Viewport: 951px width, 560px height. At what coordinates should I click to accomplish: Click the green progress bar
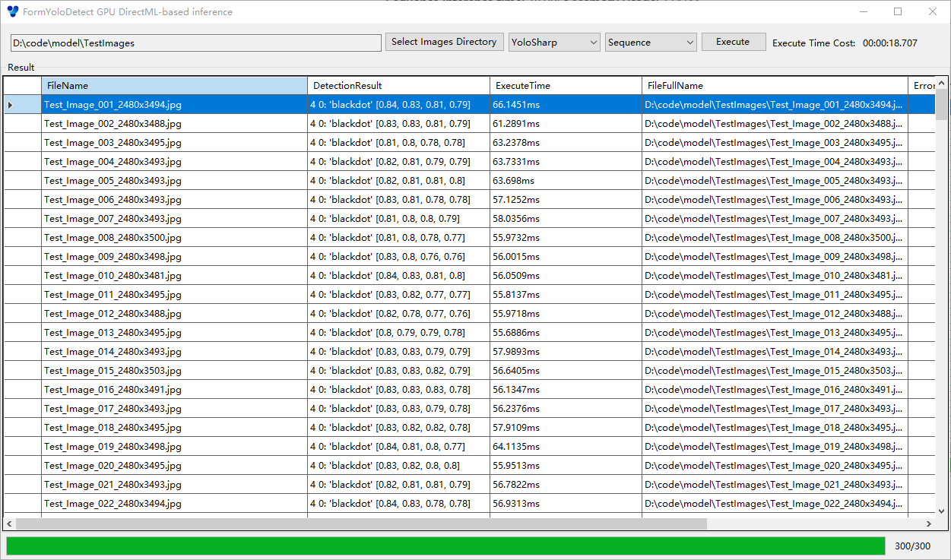coord(445,546)
